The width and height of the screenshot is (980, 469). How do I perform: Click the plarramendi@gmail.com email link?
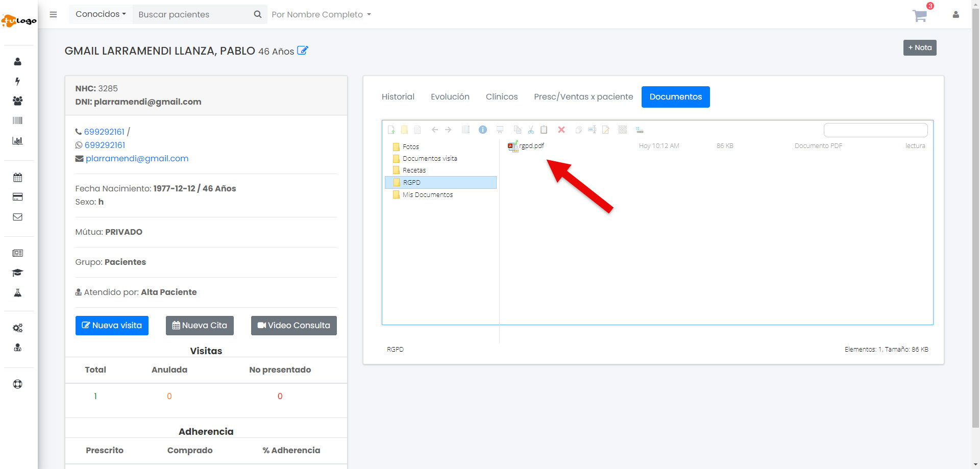(137, 159)
